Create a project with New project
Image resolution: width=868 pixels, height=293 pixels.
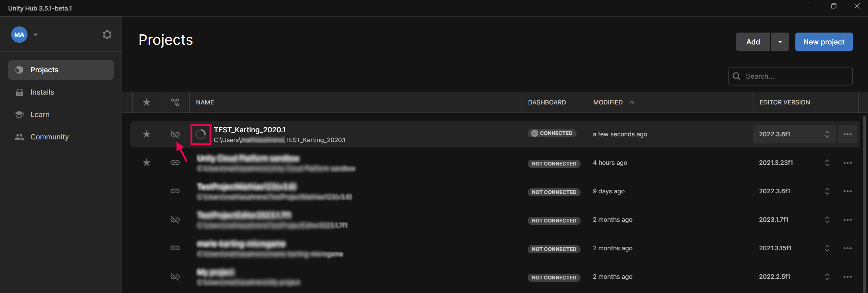(824, 42)
